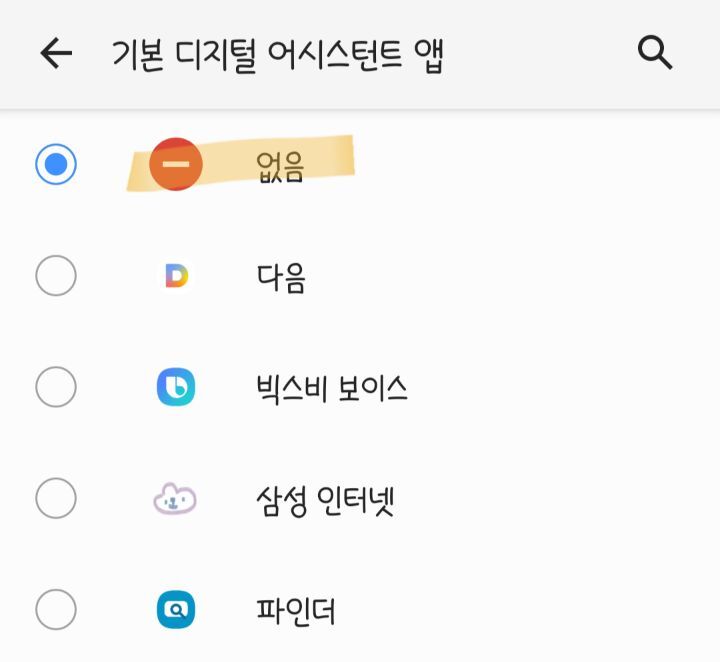Choose the 삼성 인터넷 radio button

pyautogui.click(x=56, y=498)
